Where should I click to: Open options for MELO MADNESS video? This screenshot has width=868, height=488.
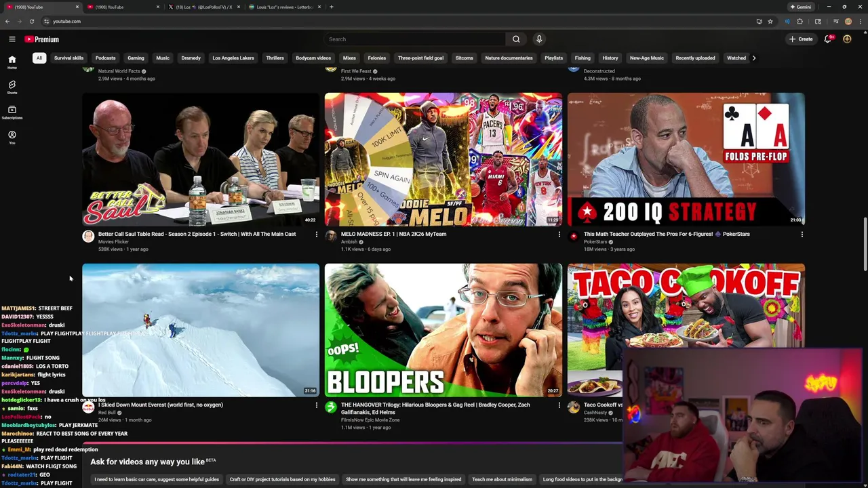pos(559,235)
